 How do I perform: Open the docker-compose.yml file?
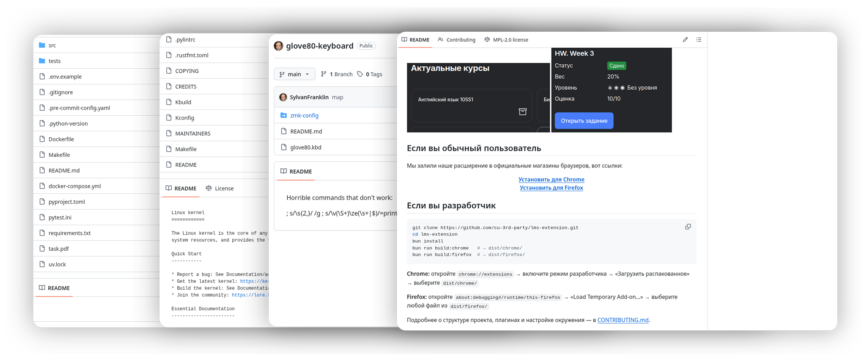[74, 186]
